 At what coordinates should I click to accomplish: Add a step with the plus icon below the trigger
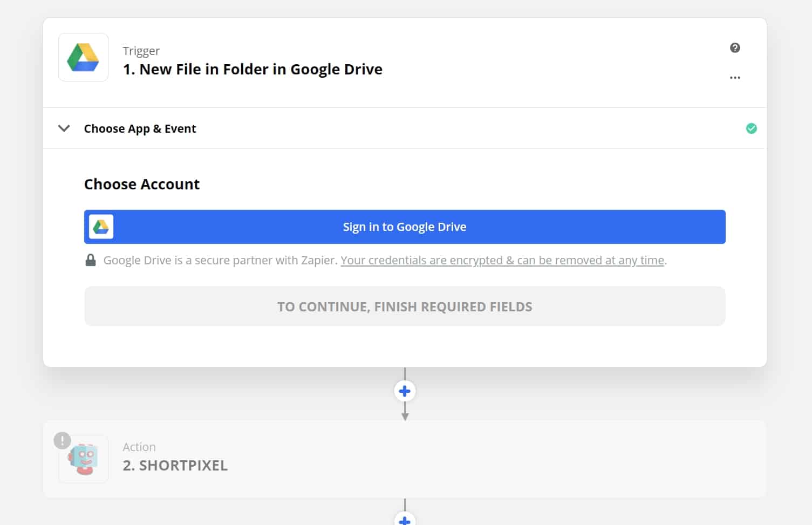coord(405,391)
